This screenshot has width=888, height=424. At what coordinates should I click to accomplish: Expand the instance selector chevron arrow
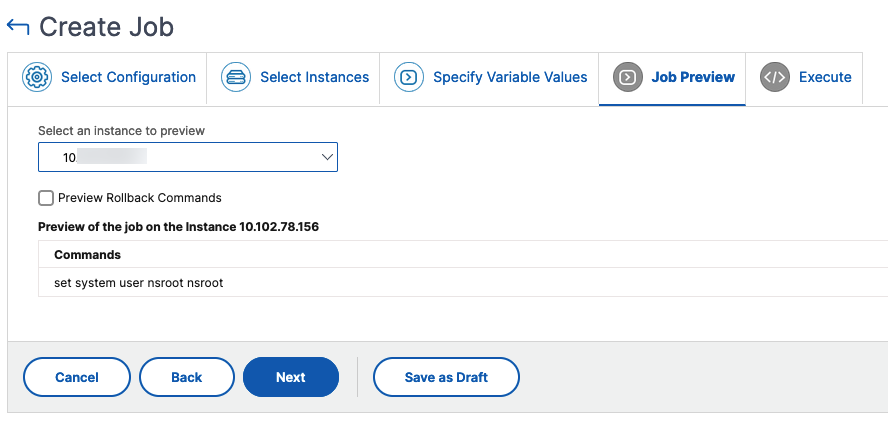pyautogui.click(x=327, y=157)
